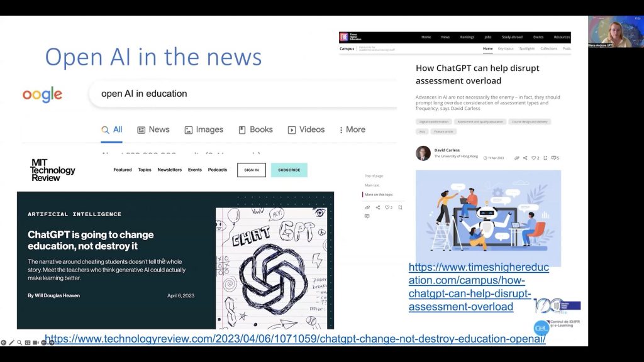The image size is (644, 362).
Task: Bookmark the article icon by author row
Action: point(545,158)
